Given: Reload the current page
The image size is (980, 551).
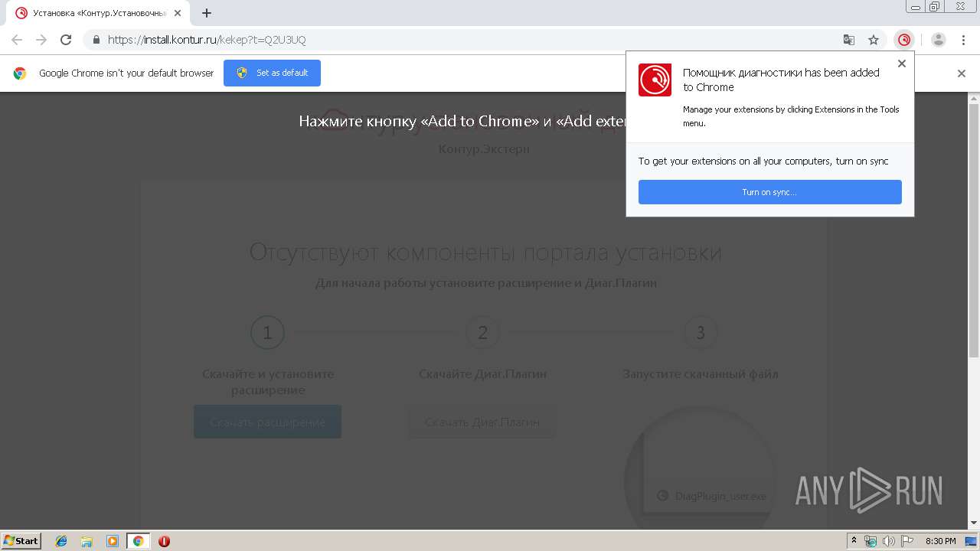Looking at the screenshot, I should click(66, 40).
